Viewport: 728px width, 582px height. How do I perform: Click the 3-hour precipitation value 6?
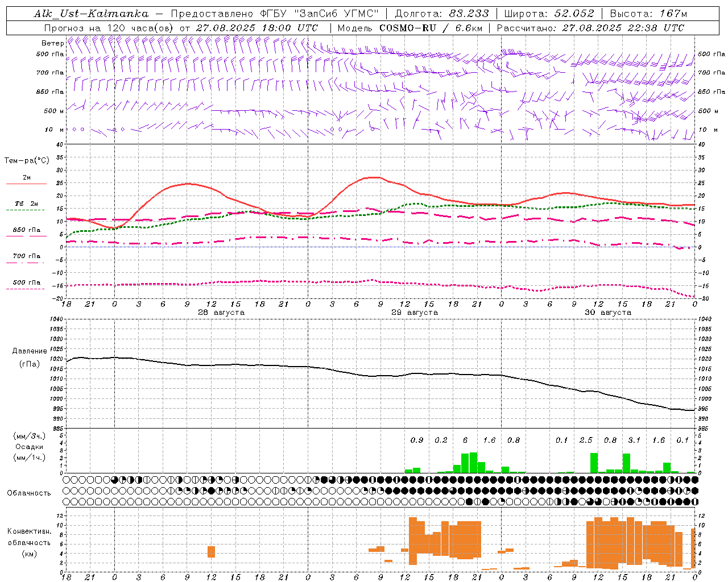(465, 440)
